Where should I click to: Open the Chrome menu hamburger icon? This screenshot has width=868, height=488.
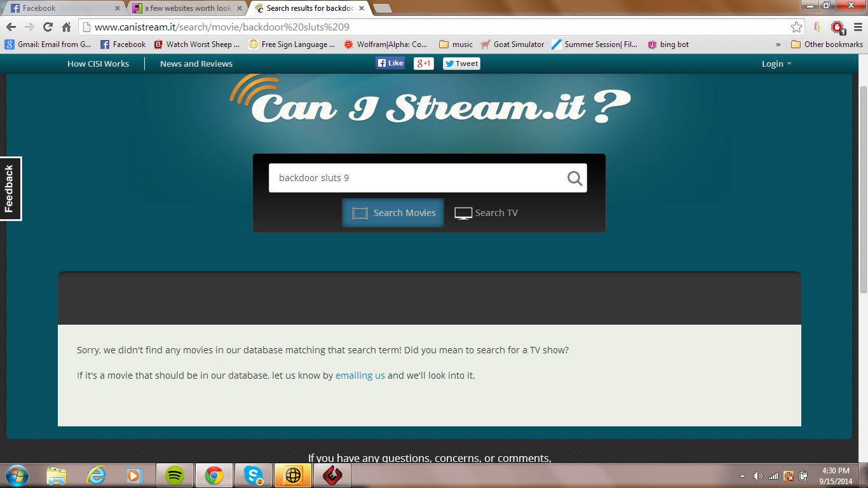click(x=858, y=27)
